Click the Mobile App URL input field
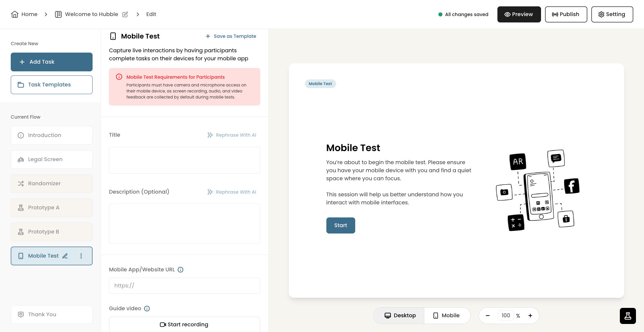Image resolution: width=644 pixels, height=332 pixels. [x=184, y=286]
